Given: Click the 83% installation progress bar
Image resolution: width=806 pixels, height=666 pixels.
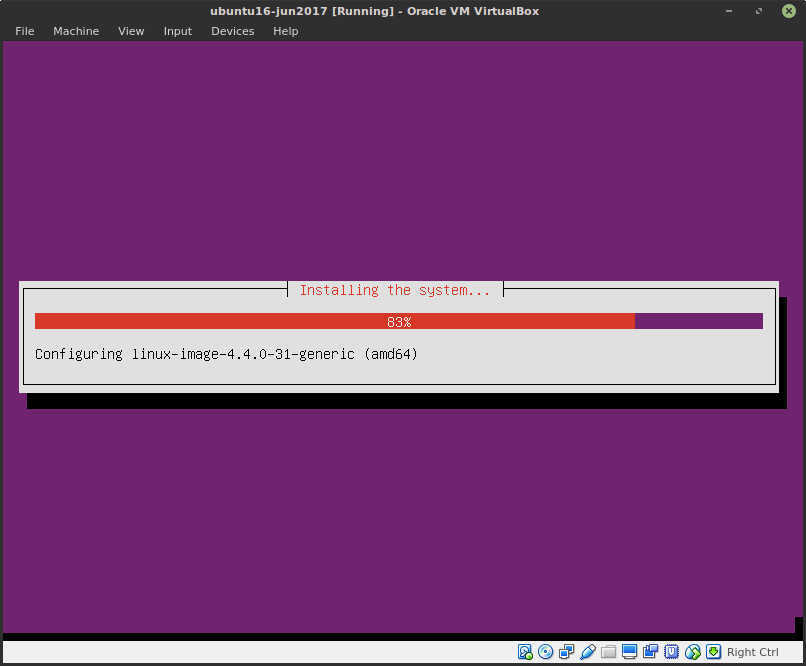Looking at the screenshot, I should tap(399, 321).
